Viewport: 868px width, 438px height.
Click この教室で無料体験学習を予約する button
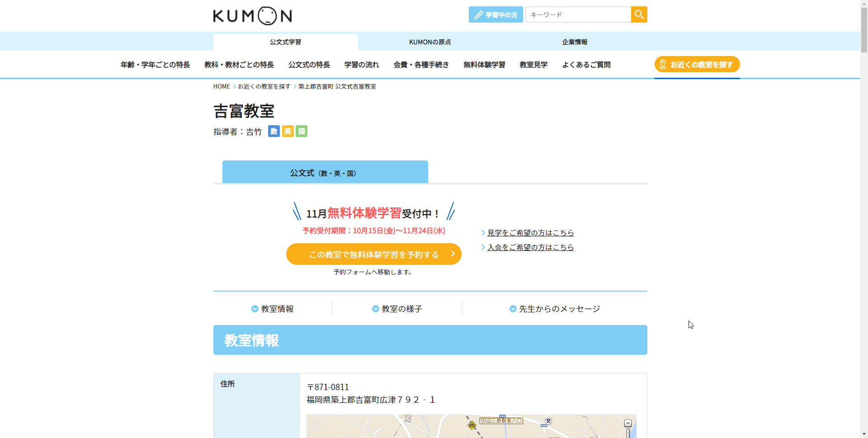[x=374, y=254]
